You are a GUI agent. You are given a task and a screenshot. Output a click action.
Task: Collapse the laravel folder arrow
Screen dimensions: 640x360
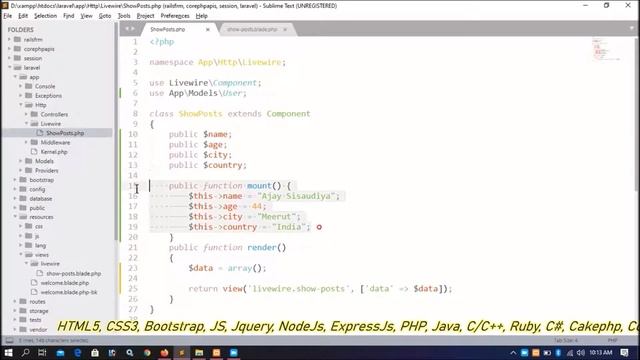tap(9, 68)
